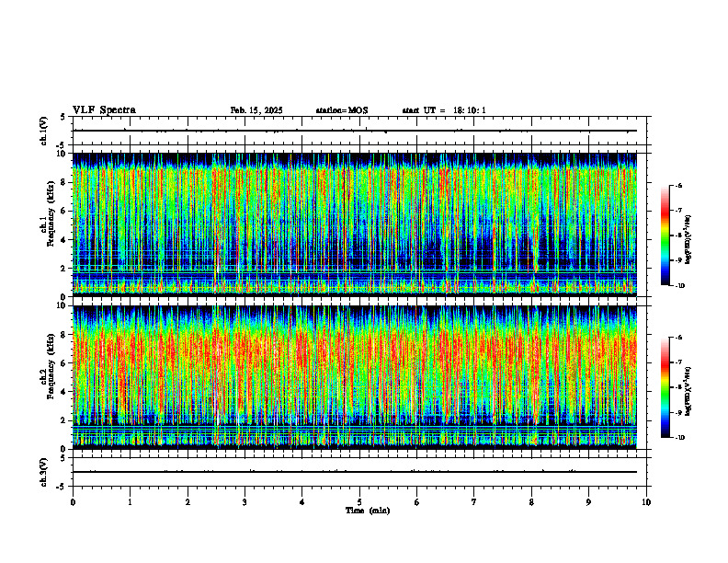Click the time axis tick label "8"
Viewport: 728px width, 563px height.
coord(531,502)
